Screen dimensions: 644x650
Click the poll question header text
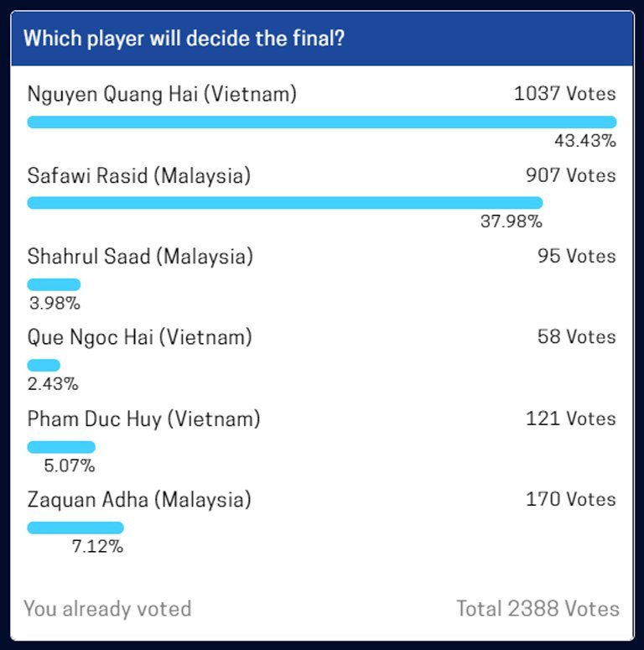click(x=183, y=39)
